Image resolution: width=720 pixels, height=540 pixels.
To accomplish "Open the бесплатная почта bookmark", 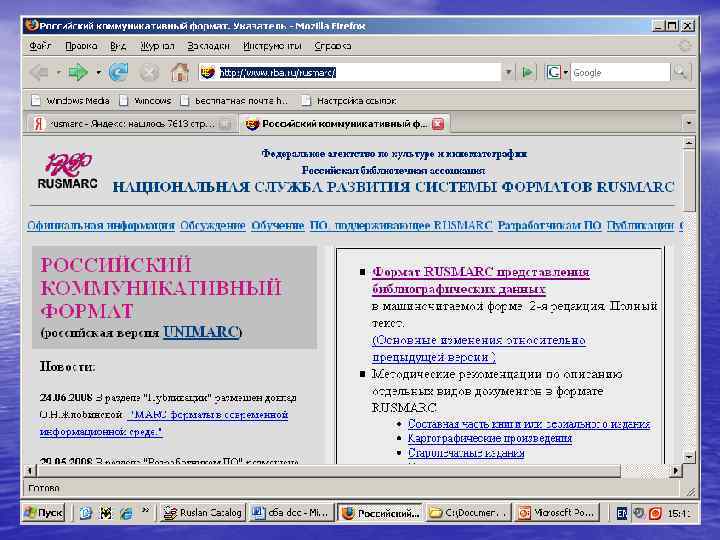I will point(234,101).
